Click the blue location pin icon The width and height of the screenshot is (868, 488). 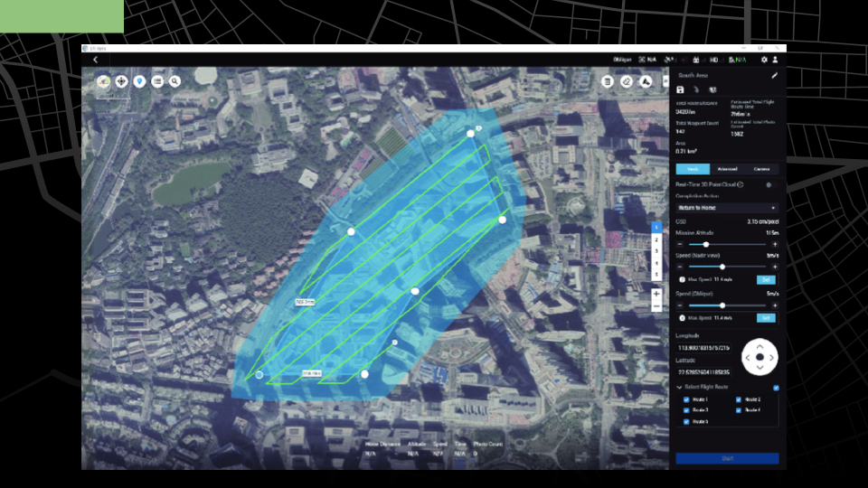139,81
